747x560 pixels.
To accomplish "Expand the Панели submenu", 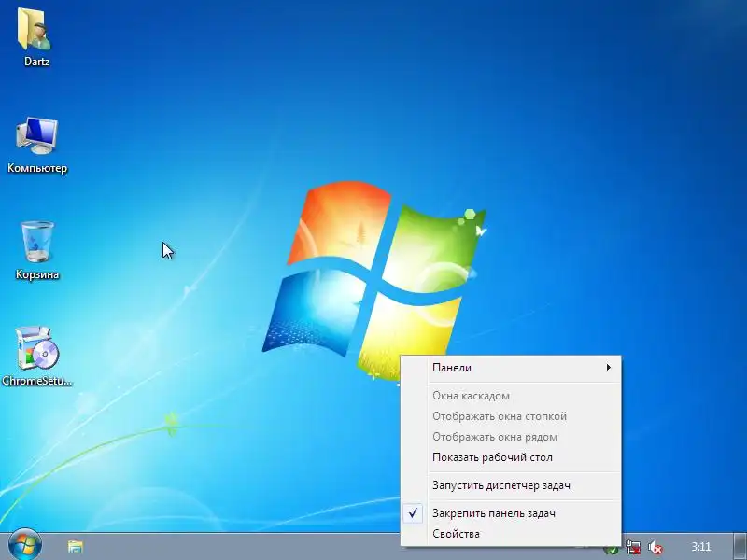I will [x=511, y=368].
